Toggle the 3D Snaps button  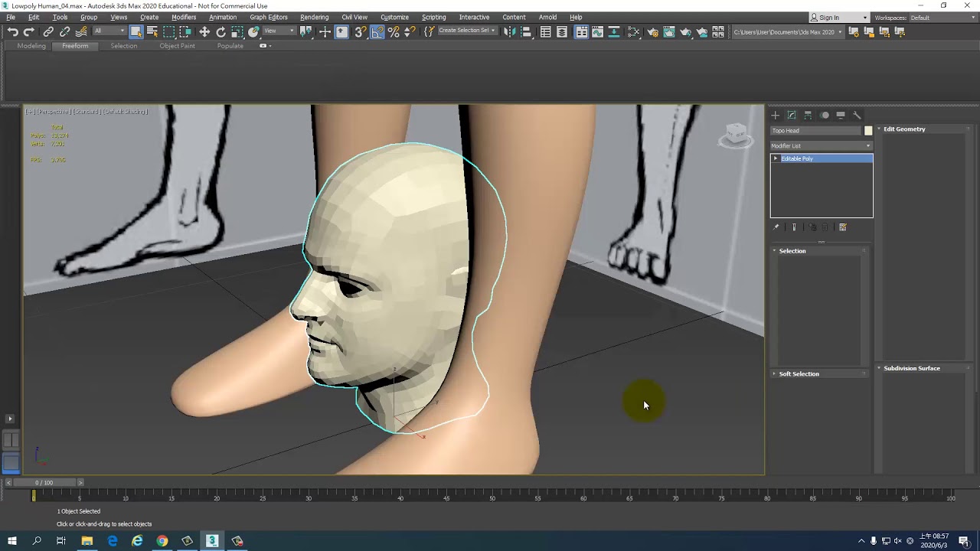(360, 31)
